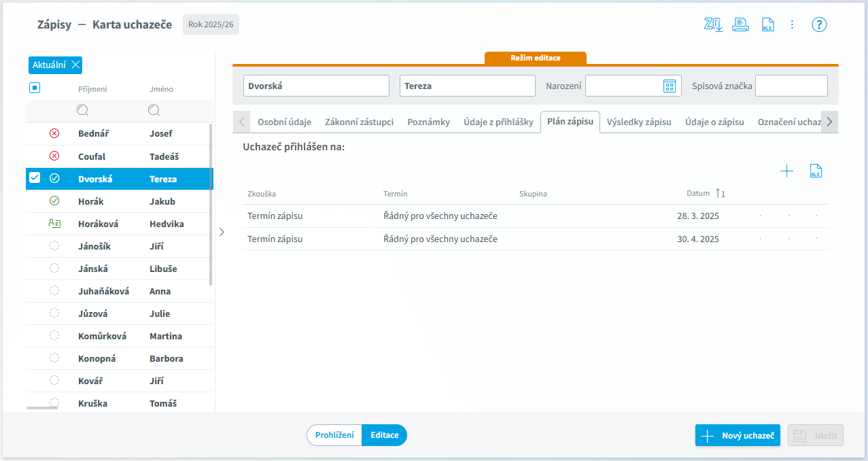This screenshot has height=461, width=868.
Task: Sort by the Datum column arrow
Action: 721,194
